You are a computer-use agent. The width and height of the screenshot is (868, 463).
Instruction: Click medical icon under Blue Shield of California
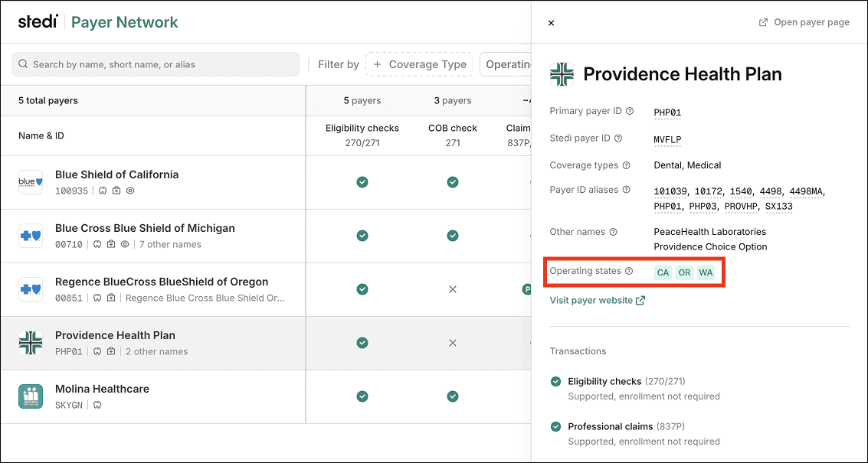click(116, 191)
